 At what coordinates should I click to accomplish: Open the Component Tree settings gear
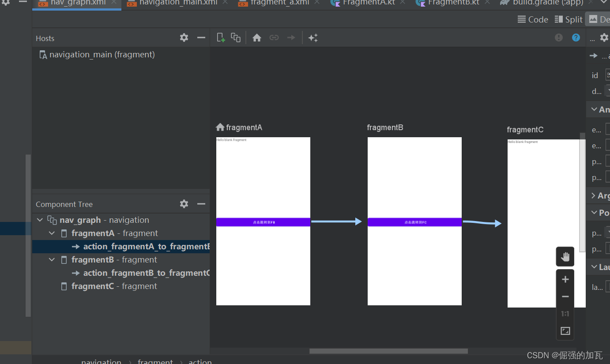point(184,203)
